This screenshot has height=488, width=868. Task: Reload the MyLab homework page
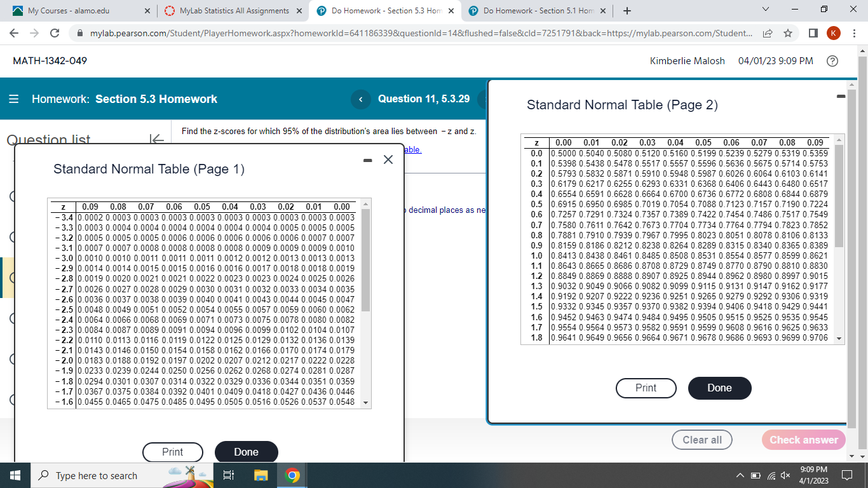click(x=54, y=33)
